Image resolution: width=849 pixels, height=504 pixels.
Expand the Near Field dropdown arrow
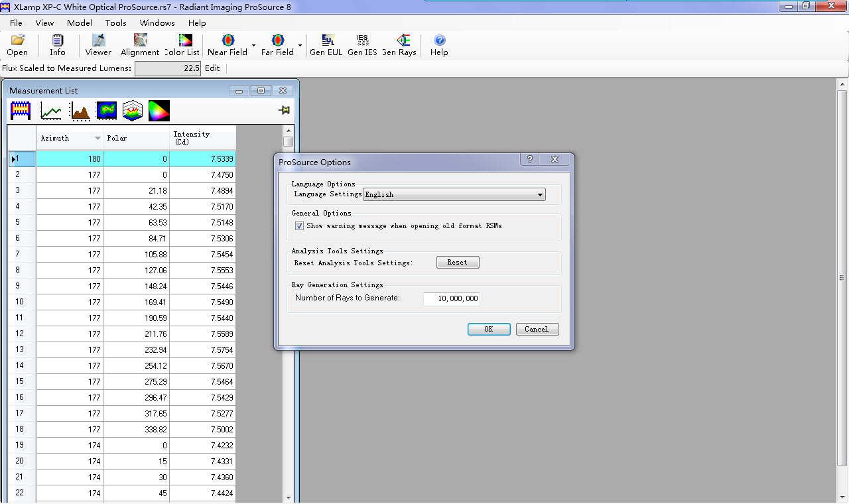point(253,46)
